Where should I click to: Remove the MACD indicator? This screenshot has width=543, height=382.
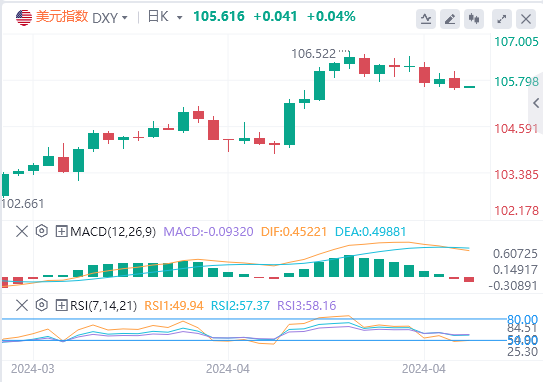coord(22,231)
